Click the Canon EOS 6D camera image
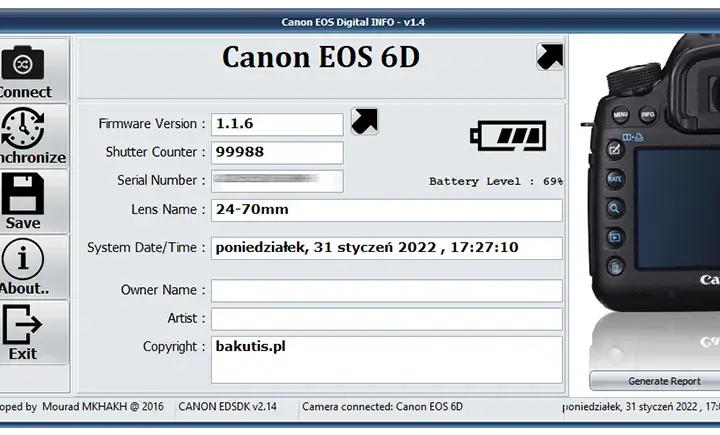 [x=652, y=175]
